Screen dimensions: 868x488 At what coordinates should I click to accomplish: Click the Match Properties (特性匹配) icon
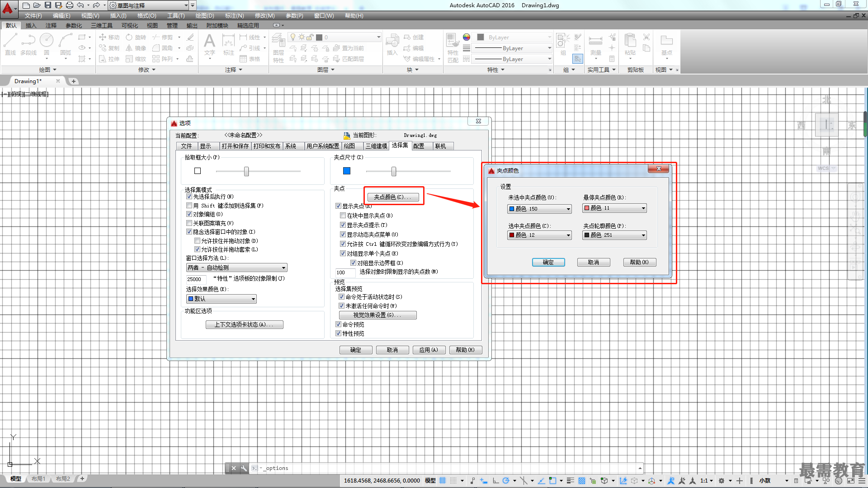point(453,48)
